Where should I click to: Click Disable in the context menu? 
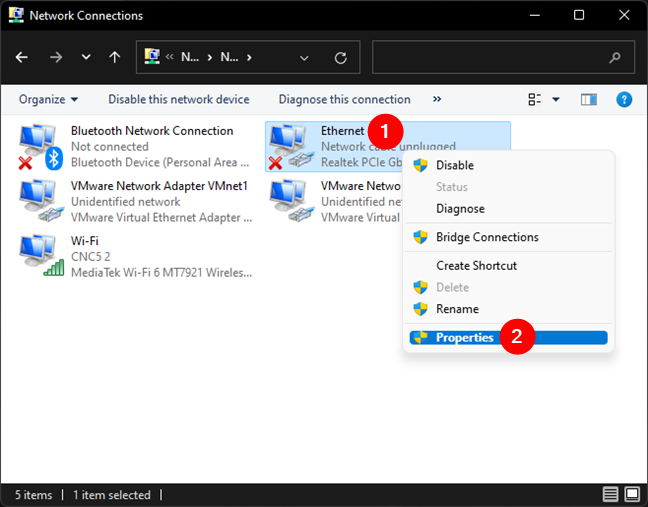click(x=455, y=165)
